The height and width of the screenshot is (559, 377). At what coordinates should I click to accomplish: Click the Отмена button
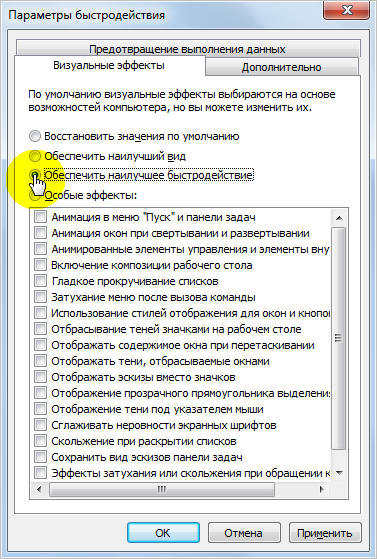point(244,533)
